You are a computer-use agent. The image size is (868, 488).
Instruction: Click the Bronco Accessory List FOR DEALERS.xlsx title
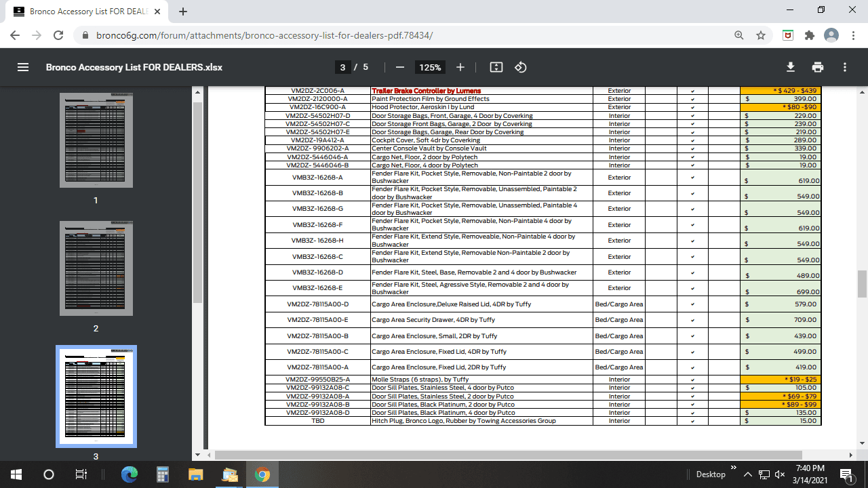[x=134, y=67]
